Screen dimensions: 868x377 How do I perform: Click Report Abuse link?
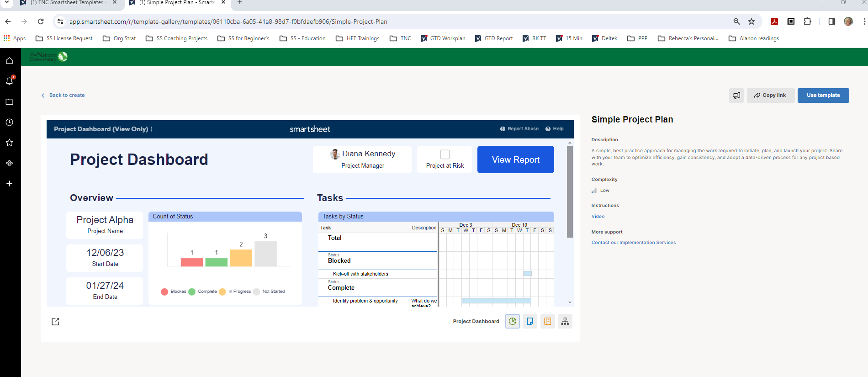point(519,129)
